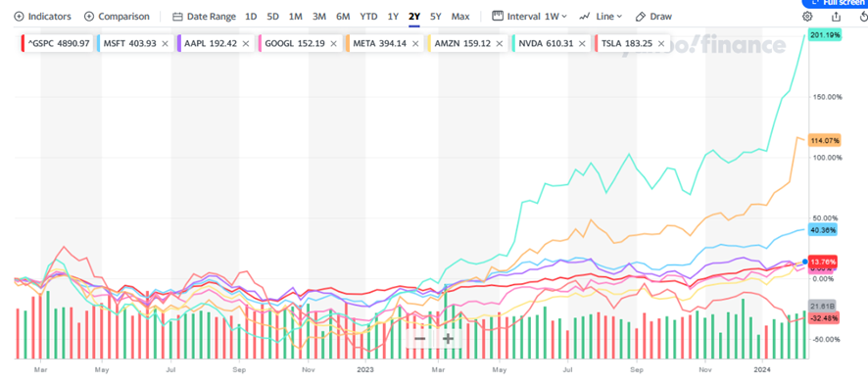Remove TSLA comparison with its X
This screenshot has width=868, height=383.
click(660, 43)
